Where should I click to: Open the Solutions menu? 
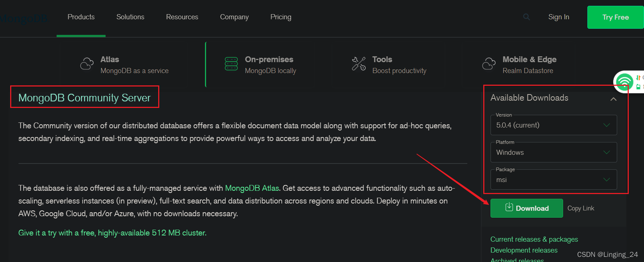[x=130, y=17]
